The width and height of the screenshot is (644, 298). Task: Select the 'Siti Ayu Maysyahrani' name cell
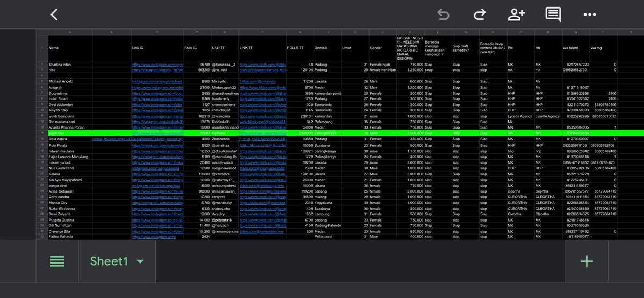tap(70, 180)
